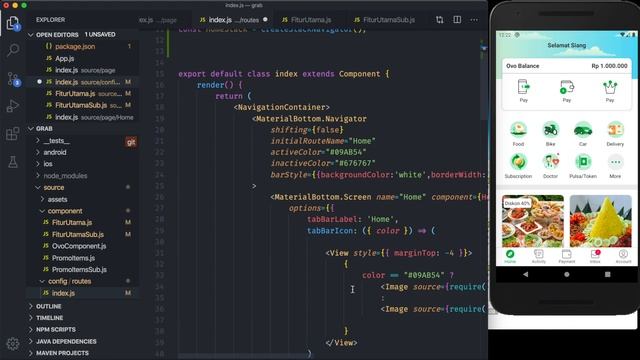Open the Testing flask view
The height and width of the screenshot is (360, 640).
coord(13,162)
